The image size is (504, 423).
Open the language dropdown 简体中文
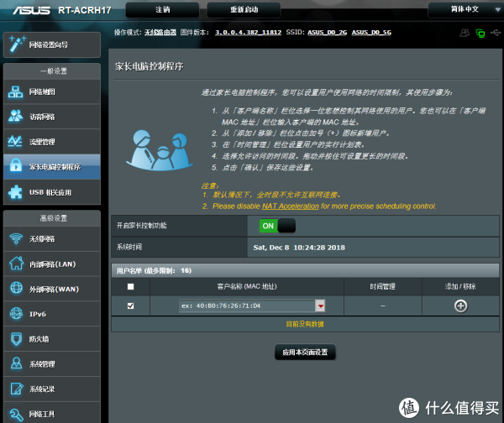click(465, 9)
